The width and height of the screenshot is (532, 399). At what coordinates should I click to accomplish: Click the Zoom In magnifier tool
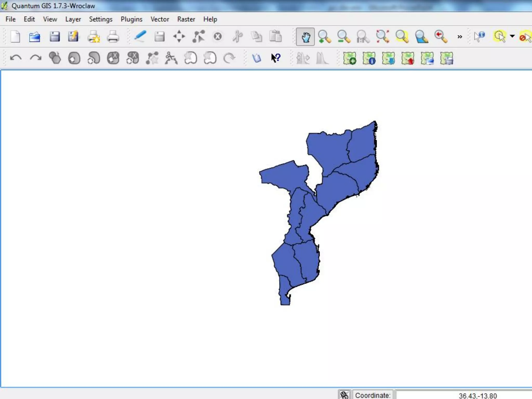(x=324, y=37)
